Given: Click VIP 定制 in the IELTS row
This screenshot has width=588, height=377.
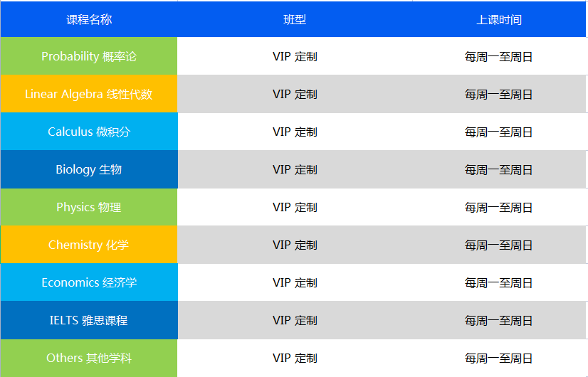Looking at the screenshot, I should (x=295, y=321).
